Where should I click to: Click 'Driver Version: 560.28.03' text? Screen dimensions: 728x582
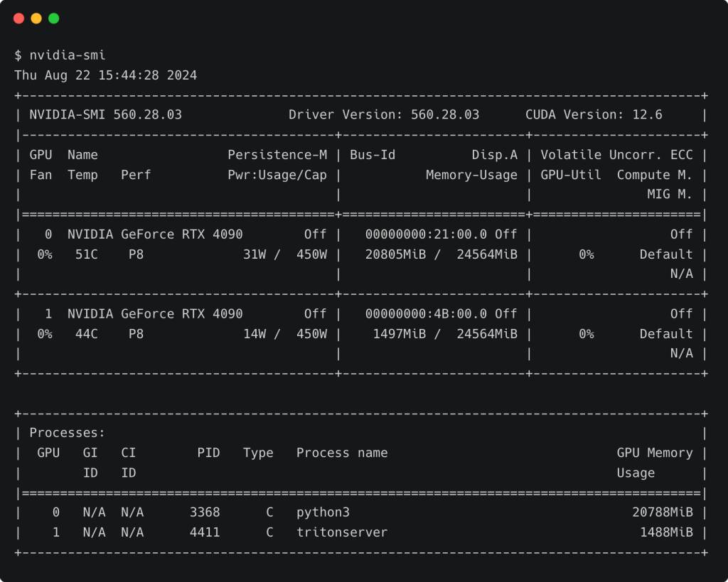384,114
